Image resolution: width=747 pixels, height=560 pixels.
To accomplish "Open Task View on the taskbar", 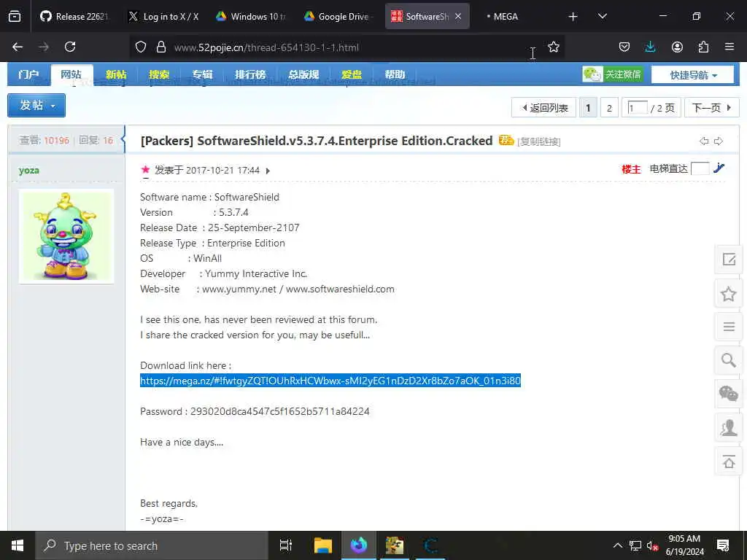I will coord(286,545).
